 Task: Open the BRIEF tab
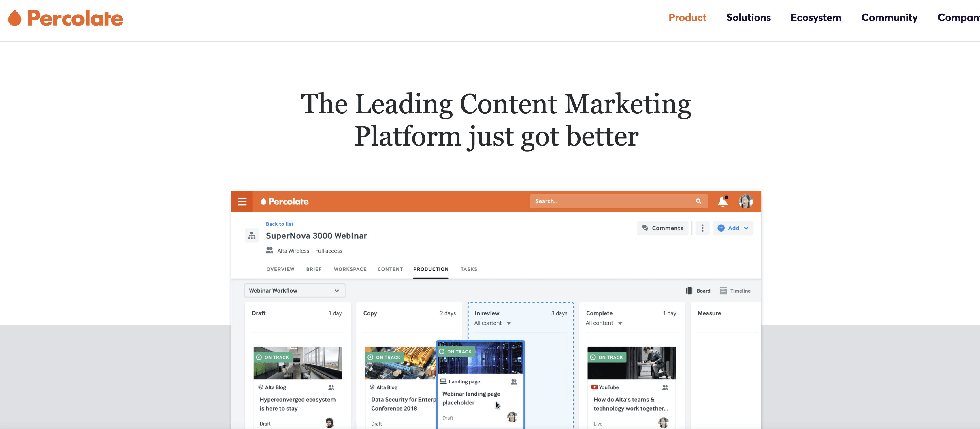pyautogui.click(x=314, y=269)
